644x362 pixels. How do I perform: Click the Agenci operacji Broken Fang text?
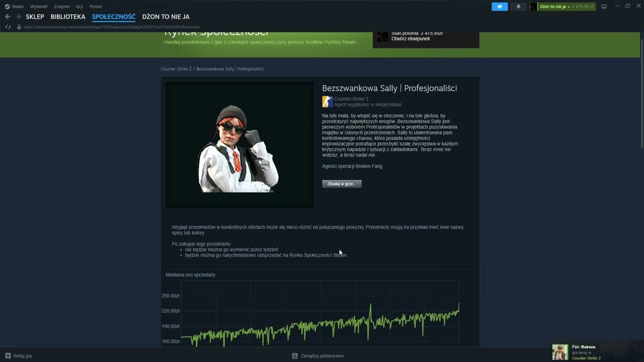click(x=352, y=166)
